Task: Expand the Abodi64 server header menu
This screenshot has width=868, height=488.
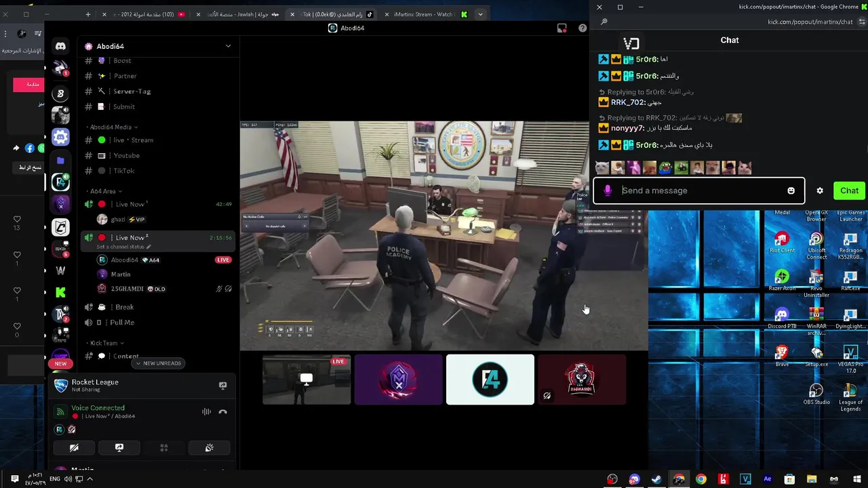Action: coord(228,46)
